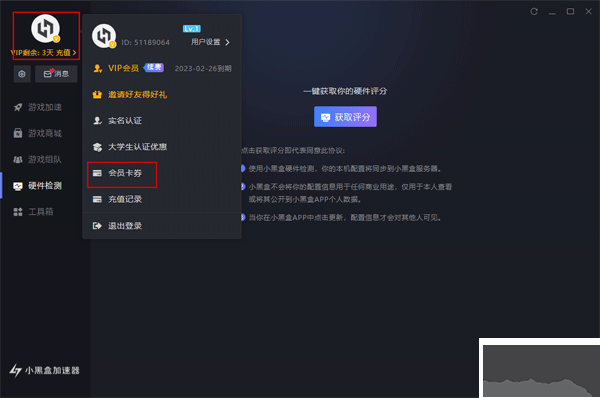The width and height of the screenshot is (600, 398).
Task: Click the line about 配置信息才会对其他人可见
Action: tap(346, 218)
